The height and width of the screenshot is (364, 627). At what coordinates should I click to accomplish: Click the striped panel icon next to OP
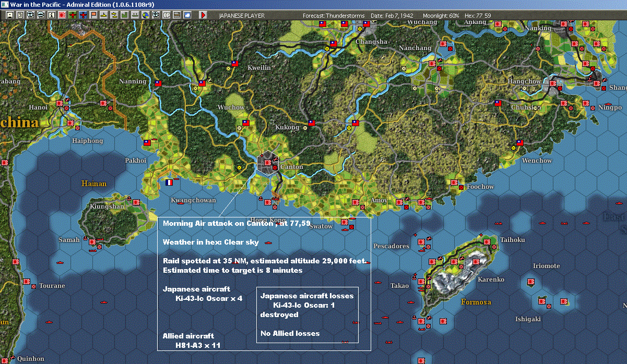(176, 15)
